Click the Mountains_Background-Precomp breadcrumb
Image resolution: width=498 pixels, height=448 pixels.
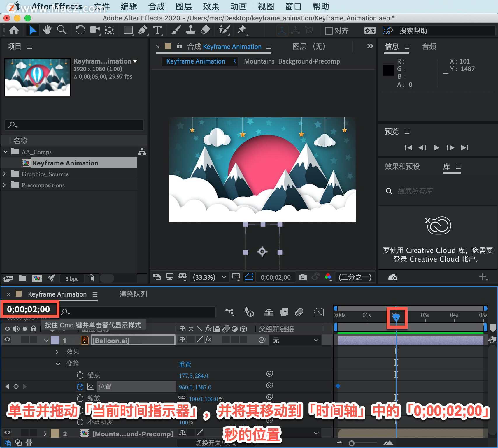292,61
